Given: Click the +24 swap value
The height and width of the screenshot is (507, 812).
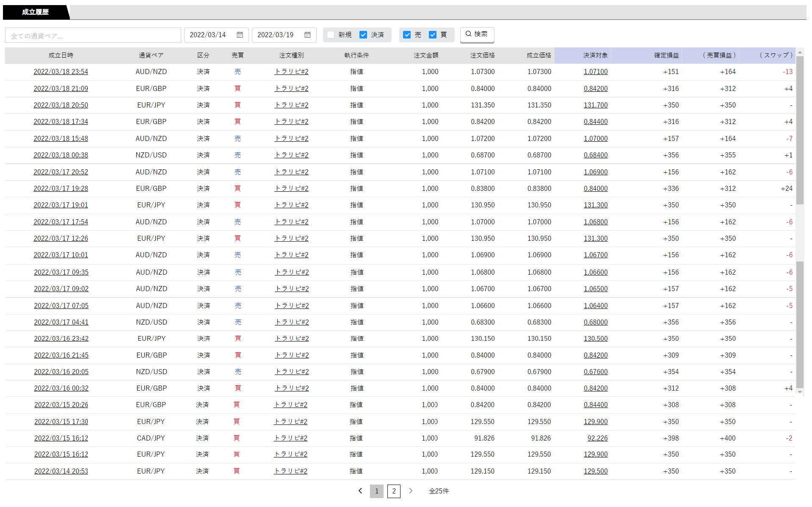Looking at the screenshot, I should pyautogui.click(x=787, y=189).
